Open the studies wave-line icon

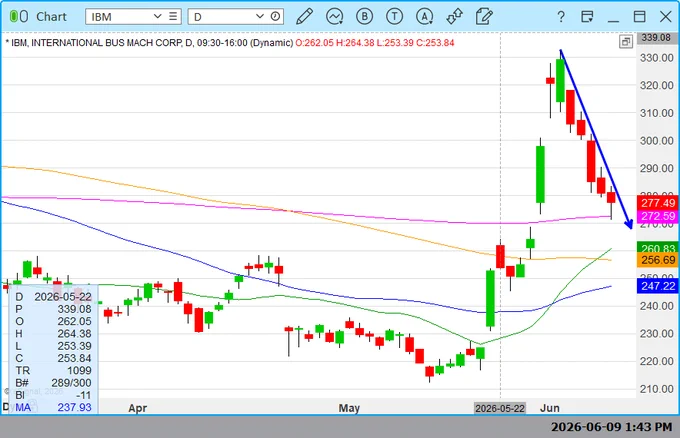click(x=334, y=16)
